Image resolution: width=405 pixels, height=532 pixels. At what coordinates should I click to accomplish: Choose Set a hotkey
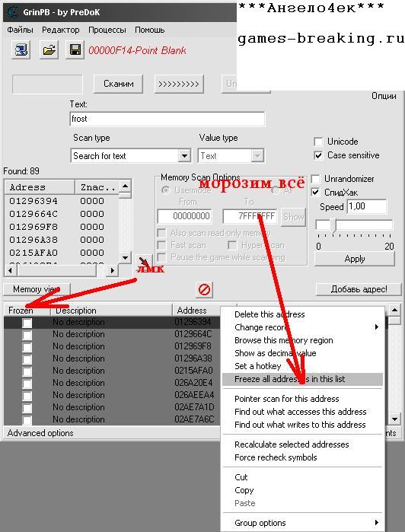pyautogui.click(x=302, y=366)
